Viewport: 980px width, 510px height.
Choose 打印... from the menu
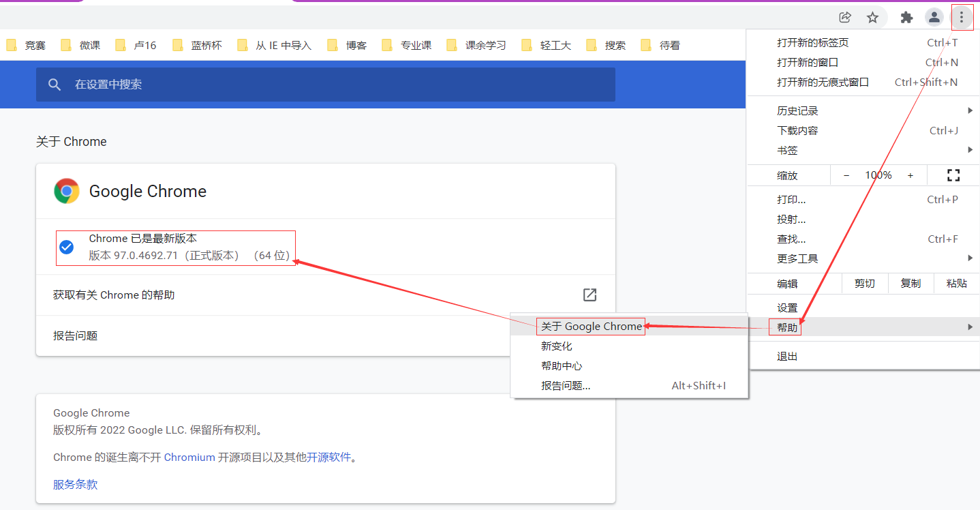click(863, 200)
